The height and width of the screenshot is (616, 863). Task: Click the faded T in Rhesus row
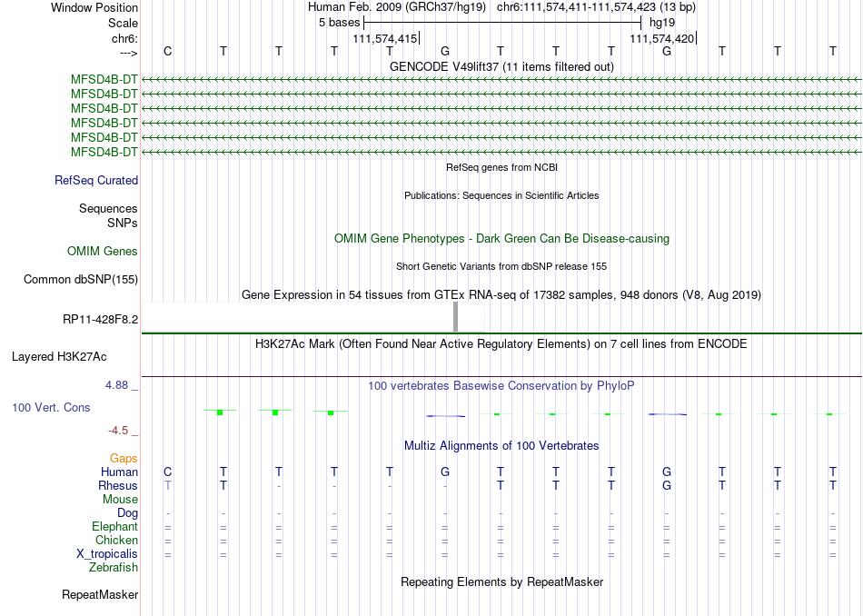click(168, 485)
